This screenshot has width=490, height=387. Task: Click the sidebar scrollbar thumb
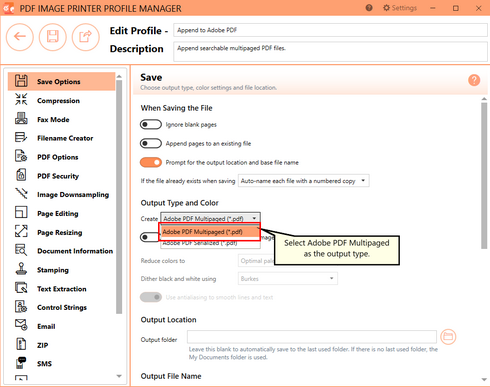click(119, 197)
